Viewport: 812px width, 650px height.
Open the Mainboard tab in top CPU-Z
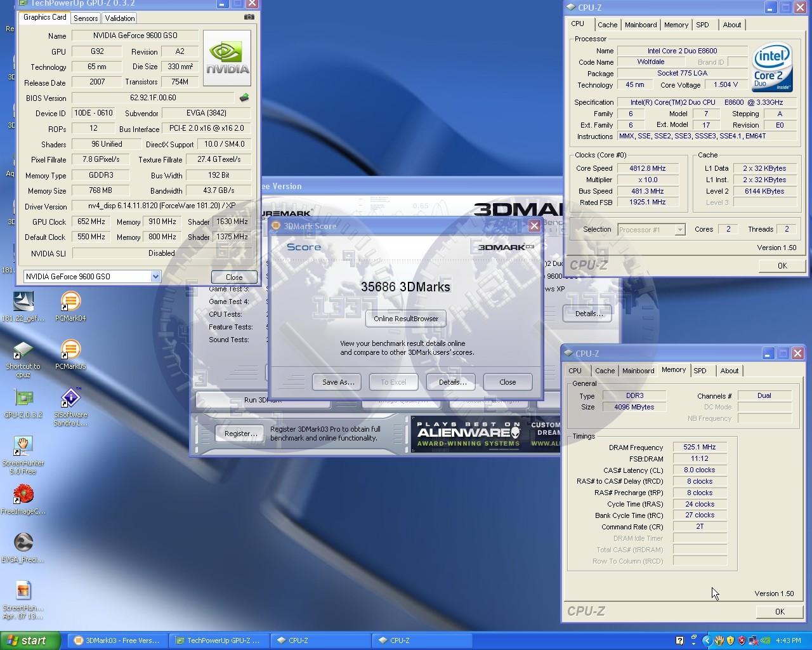tap(641, 25)
